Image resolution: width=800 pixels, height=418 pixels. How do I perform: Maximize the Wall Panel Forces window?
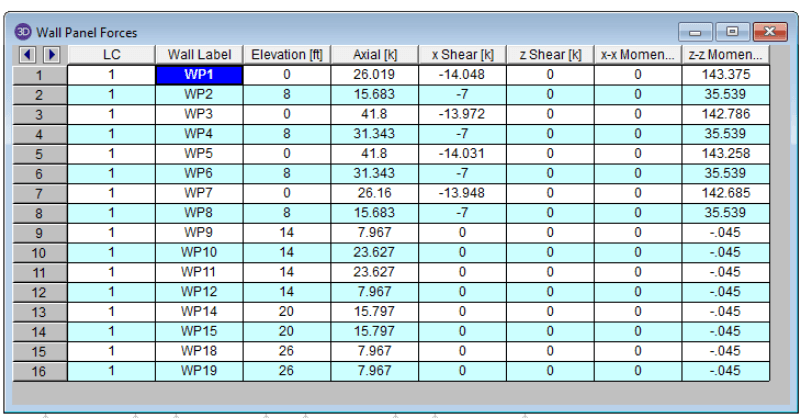point(731,32)
